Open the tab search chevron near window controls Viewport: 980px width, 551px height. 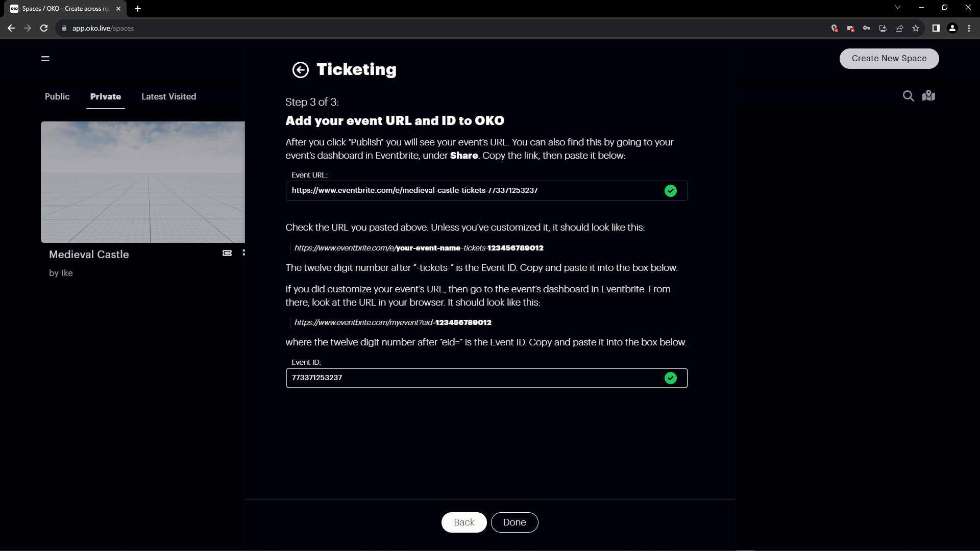898,7
